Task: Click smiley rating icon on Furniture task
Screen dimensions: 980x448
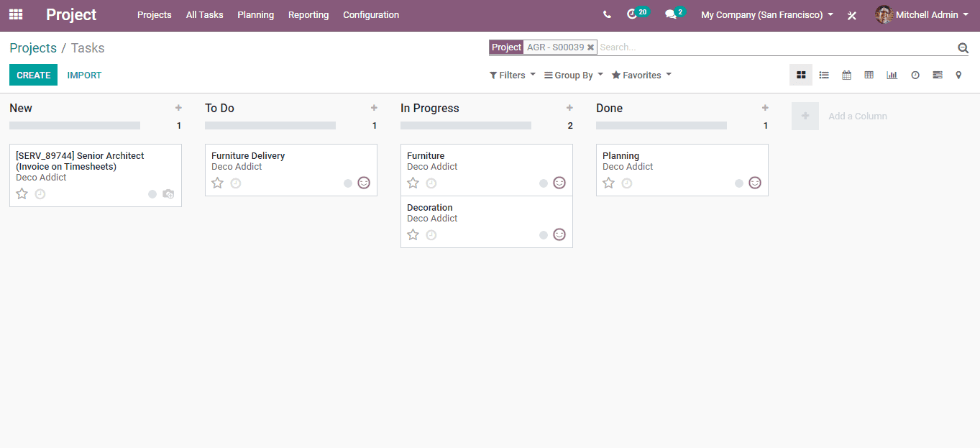Action: pos(559,183)
